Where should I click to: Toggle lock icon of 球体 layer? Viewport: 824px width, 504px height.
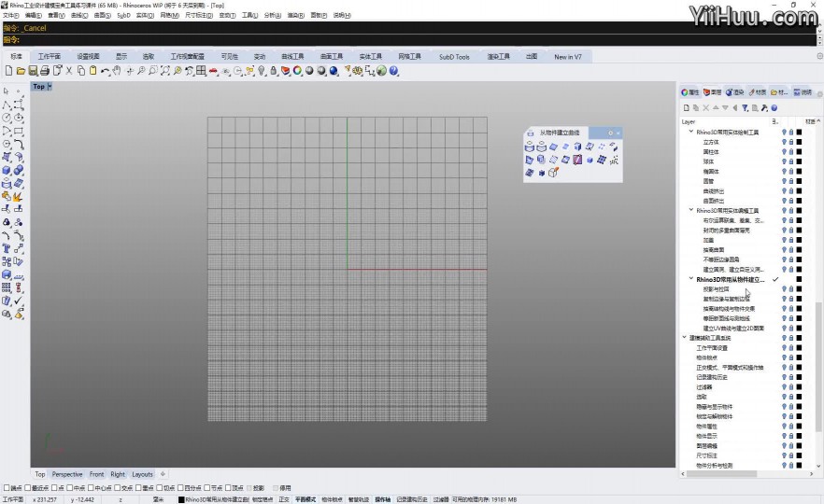point(791,161)
